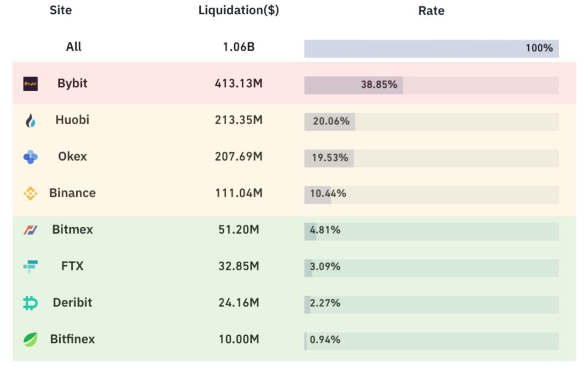Image resolution: width=588 pixels, height=366 pixels.
Task: Click the Huobi flame logo icon
Action: [30, 121]
